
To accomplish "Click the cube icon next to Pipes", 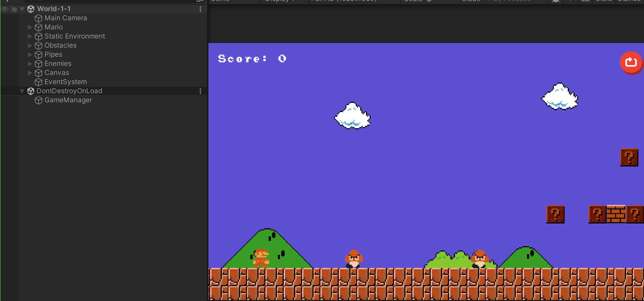I will click(39, 55).
